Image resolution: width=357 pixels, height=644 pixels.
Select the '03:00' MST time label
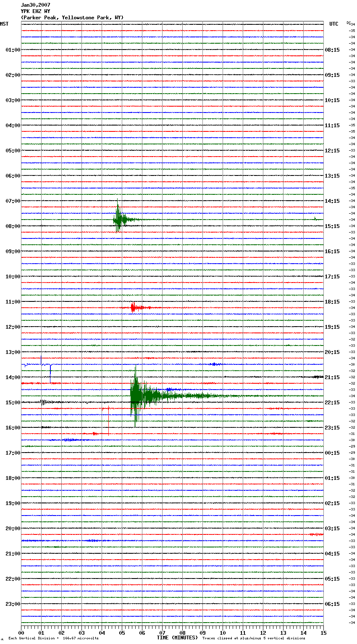[13, 100]
